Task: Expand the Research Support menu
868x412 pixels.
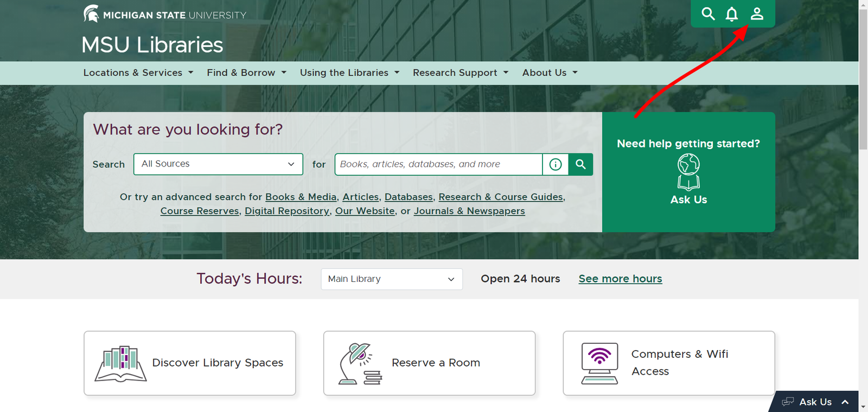Action: (460, 73)
